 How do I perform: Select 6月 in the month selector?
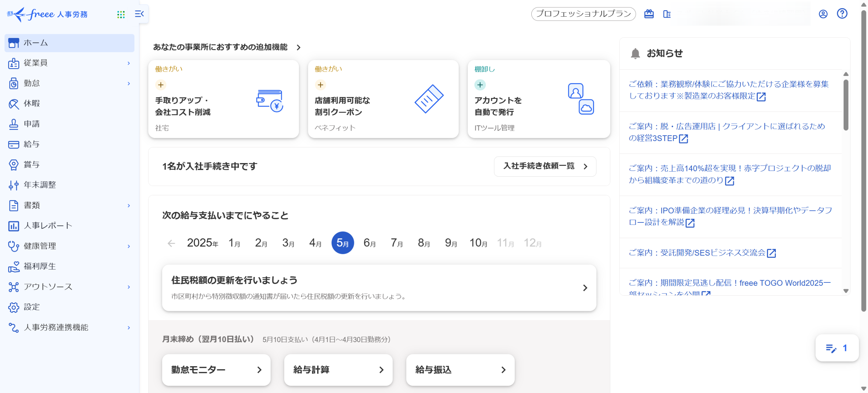(370, 243)
